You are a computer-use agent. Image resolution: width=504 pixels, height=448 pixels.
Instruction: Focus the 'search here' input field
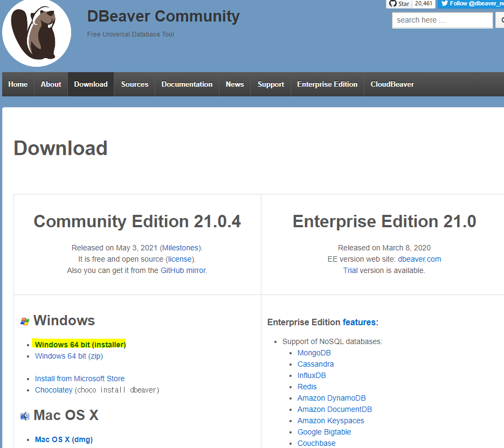[x=443, y=20]
